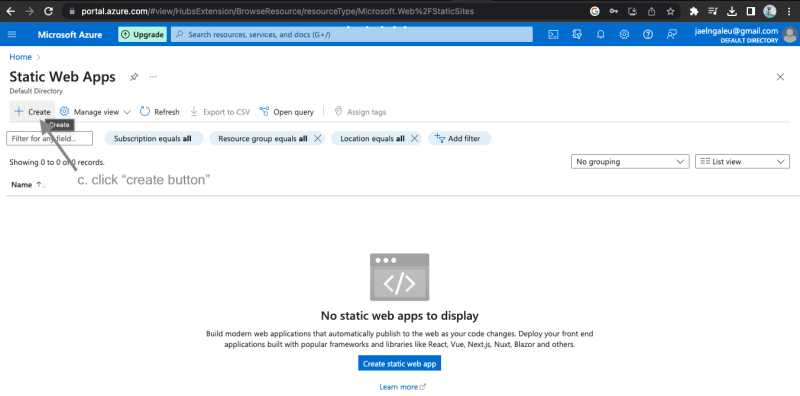Open the Azure portal hamburger menu
Screen dimensions: 800x396
coord(12,35)
